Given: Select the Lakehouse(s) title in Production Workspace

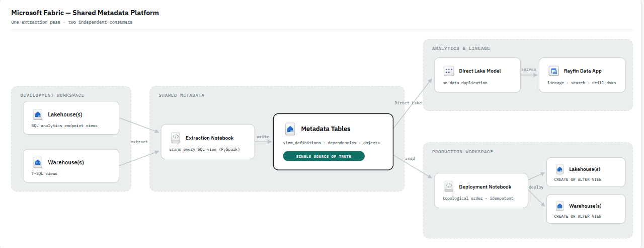Looking at the screenshot, I should (585, 169).
